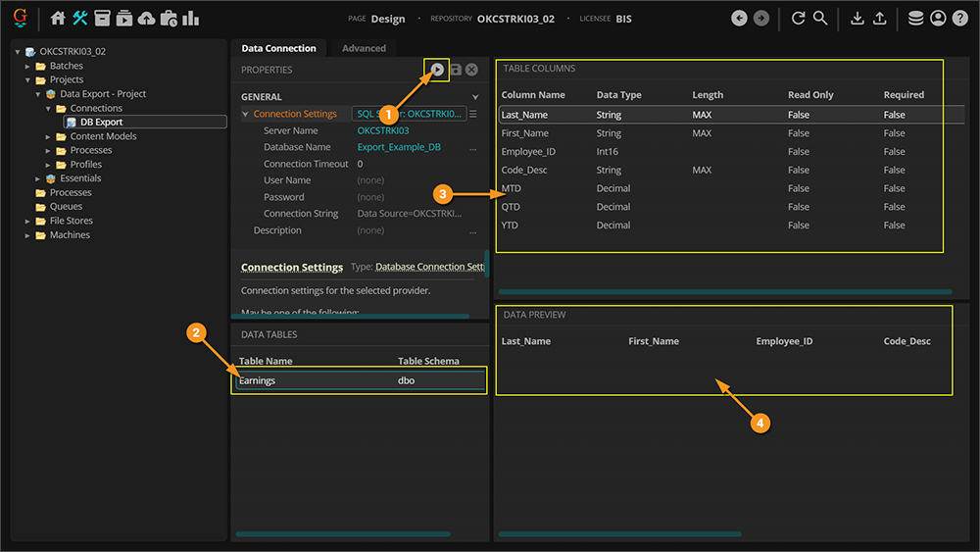Open Help via the question mark icon

click(959, 19)
